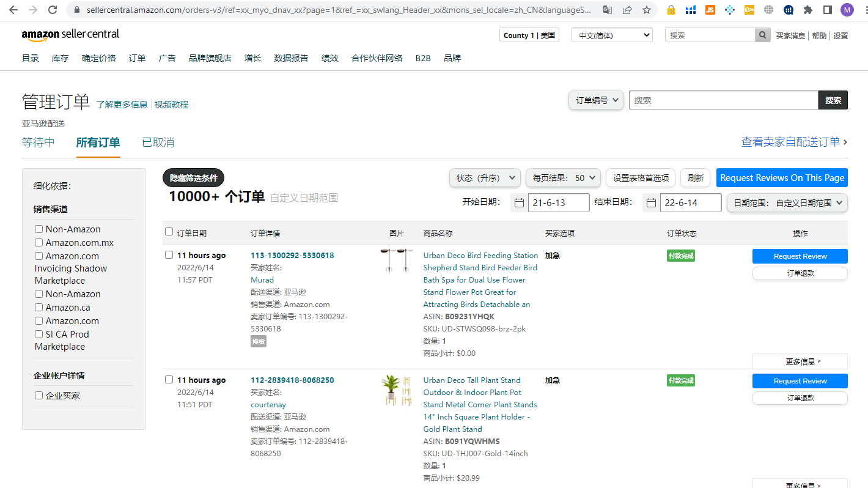Focus the order search input field
This screenshot has width=868, height=488.
[724, 100]
